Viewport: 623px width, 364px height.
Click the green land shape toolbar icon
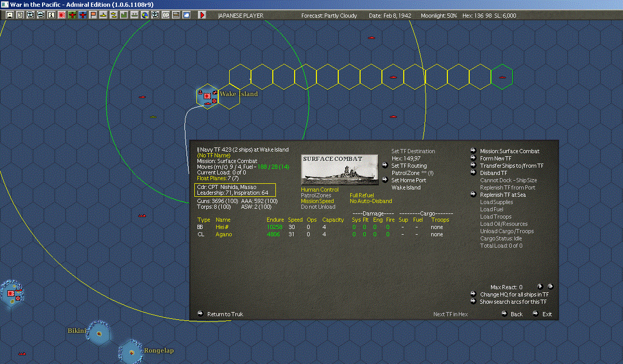[x=124, y=15]
